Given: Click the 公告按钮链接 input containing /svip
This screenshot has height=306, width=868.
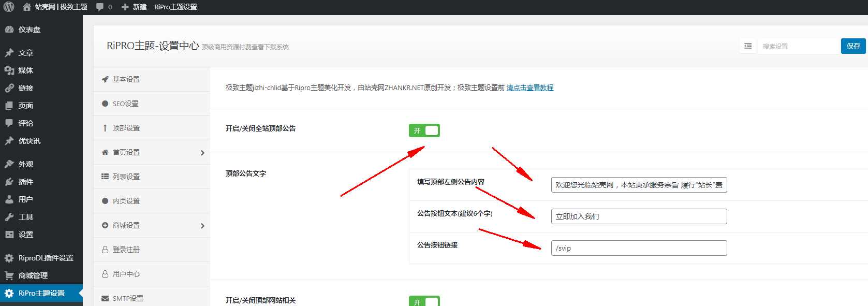Looking at the screenshot, I should click(x=639, y=248).
